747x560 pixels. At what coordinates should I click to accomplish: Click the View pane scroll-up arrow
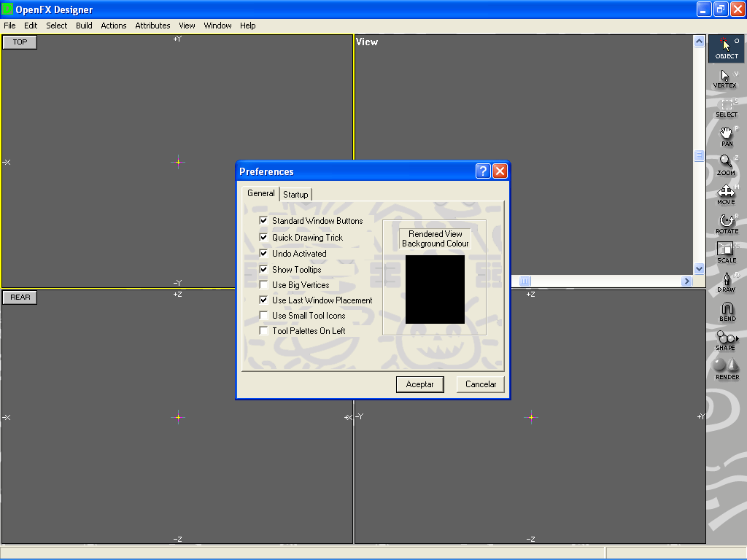coord(699,42)
